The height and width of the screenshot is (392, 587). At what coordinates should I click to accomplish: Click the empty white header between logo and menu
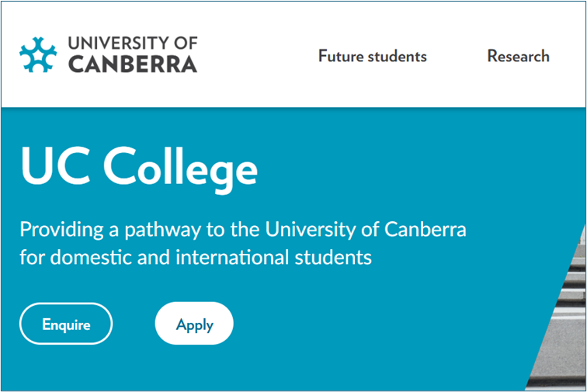point(258,54)
